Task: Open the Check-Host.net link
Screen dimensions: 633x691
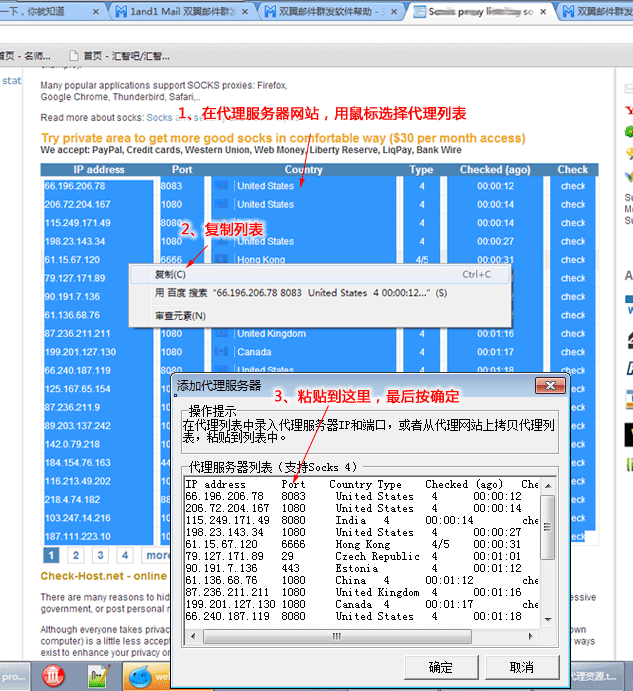Action: click(x=90, y=576)
